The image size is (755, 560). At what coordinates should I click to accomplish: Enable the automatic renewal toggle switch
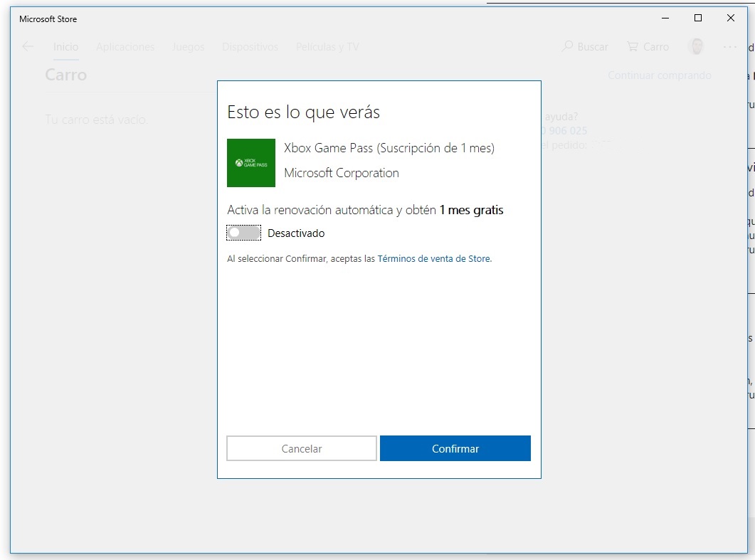244,233
